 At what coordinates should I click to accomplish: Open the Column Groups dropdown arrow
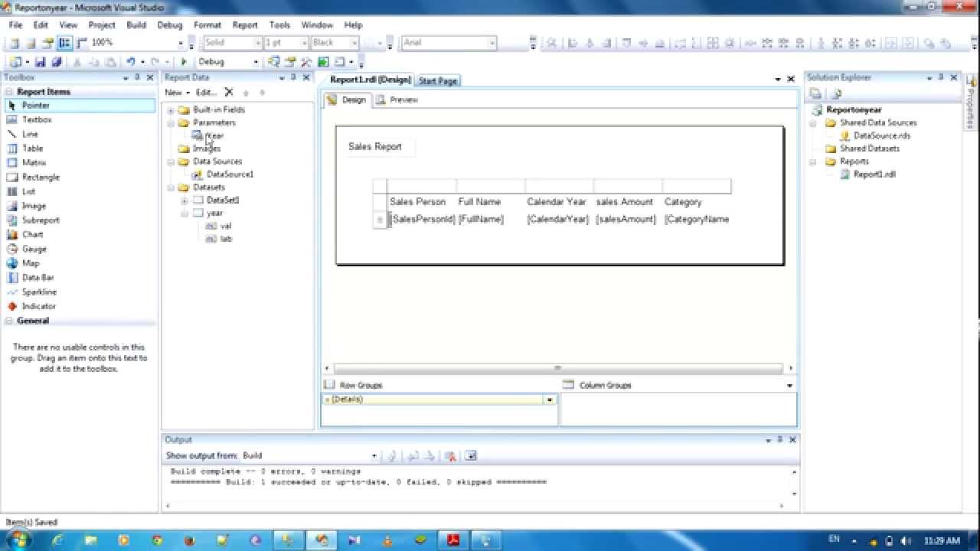789,386
